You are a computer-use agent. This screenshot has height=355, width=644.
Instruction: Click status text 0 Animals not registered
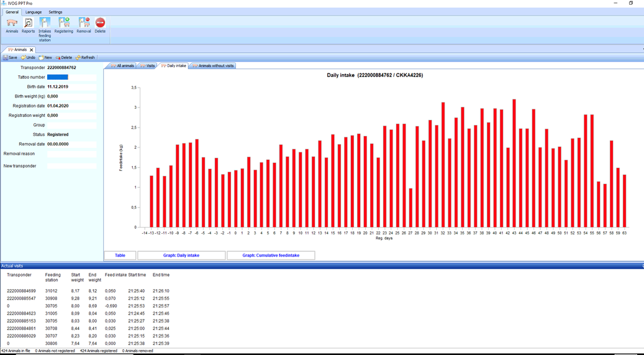(x=55, y=351)
